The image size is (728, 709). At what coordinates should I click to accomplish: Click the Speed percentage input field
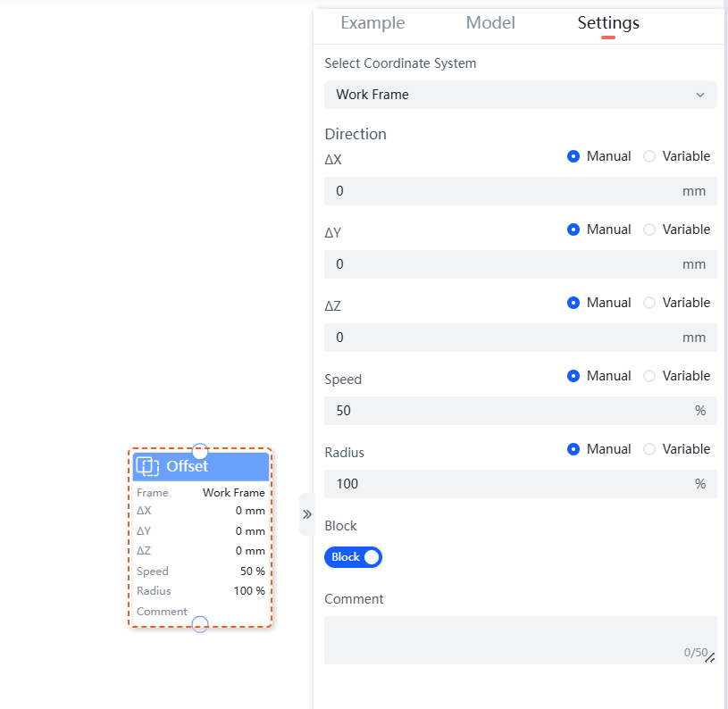coord(500,411)
